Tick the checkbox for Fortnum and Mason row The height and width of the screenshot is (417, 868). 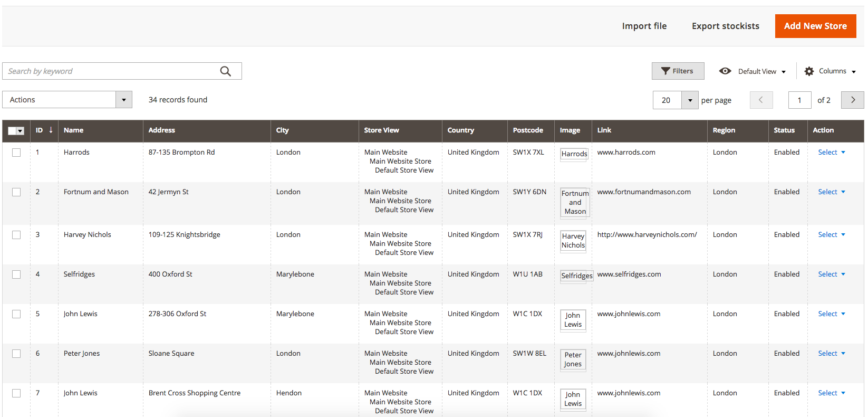(x=16, y=192)
